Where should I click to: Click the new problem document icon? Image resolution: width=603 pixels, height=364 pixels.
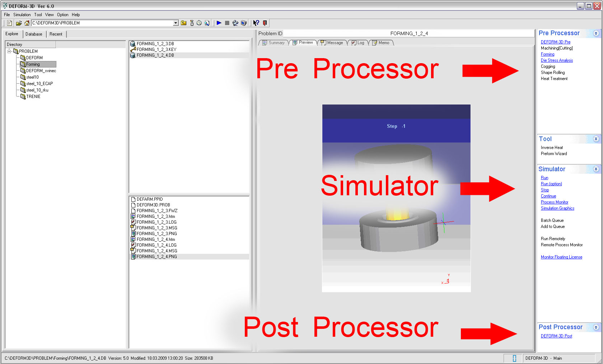click(x=10, y=23)
